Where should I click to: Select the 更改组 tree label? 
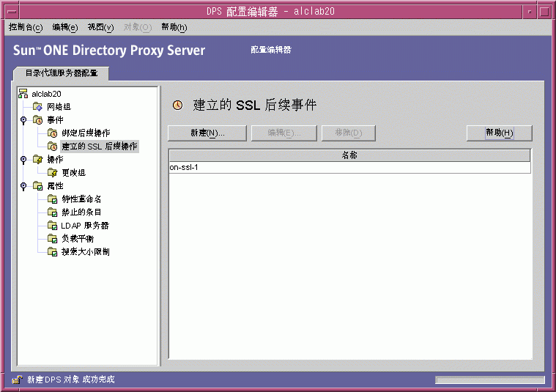point(73,173)
